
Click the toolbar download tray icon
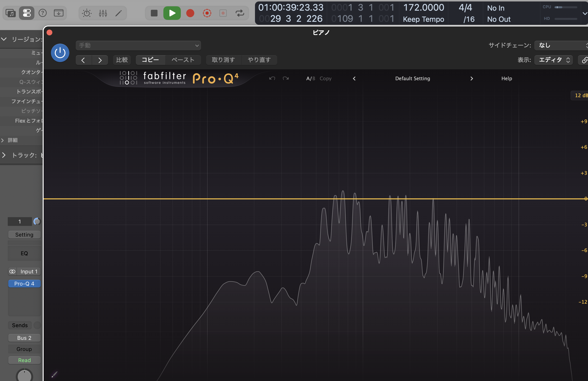59,13
